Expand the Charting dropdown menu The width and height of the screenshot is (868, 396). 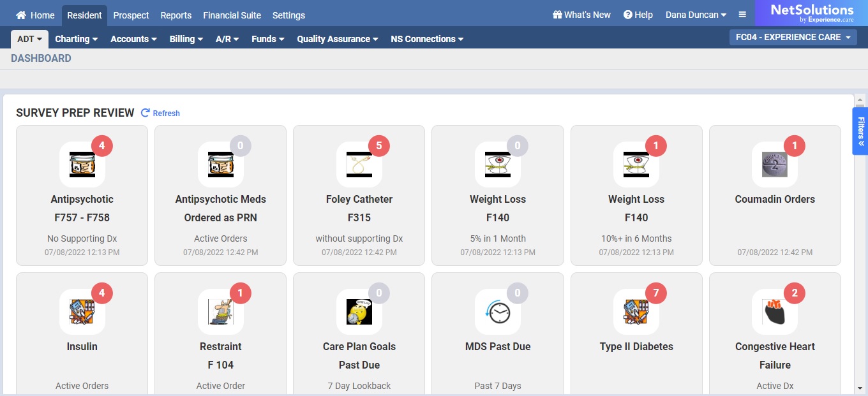[77, 39]
